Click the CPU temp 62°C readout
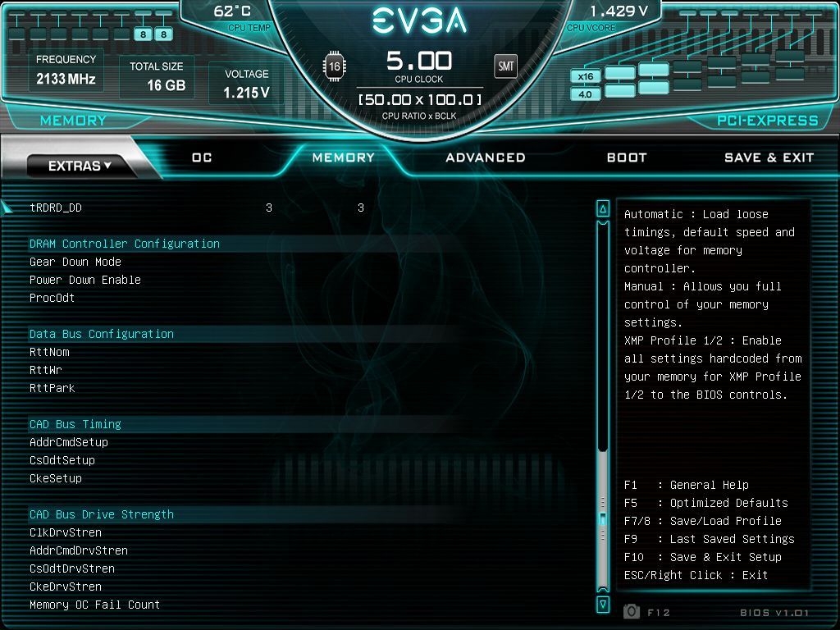This screenshot has width=840, height=630. [x=232, y=11]
